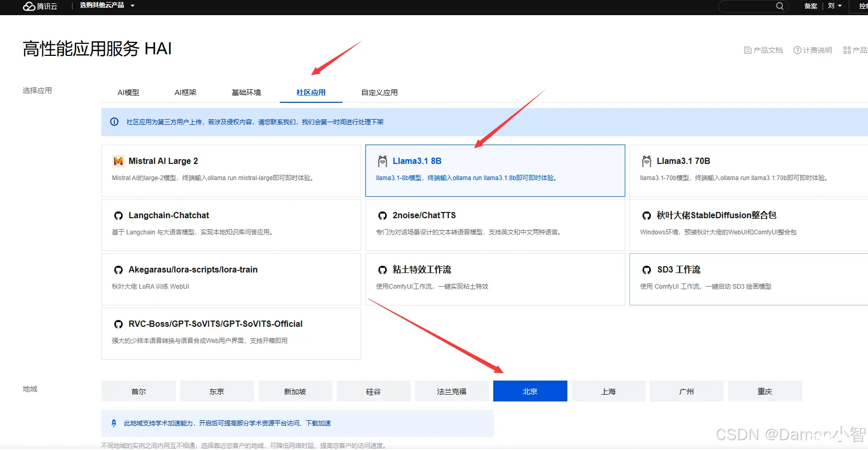Select the Llama3.1 8B application card
Screen dimensions: 868x450
coord(495,171)
